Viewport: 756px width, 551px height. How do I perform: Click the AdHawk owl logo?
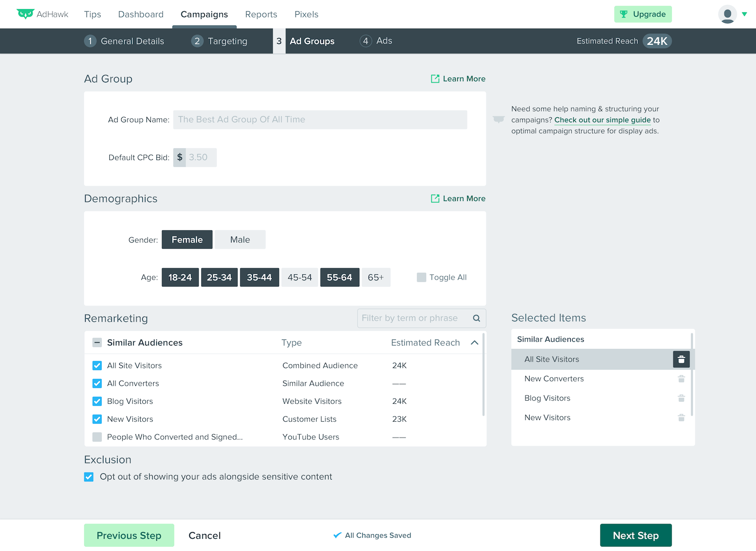pos(25,14)
